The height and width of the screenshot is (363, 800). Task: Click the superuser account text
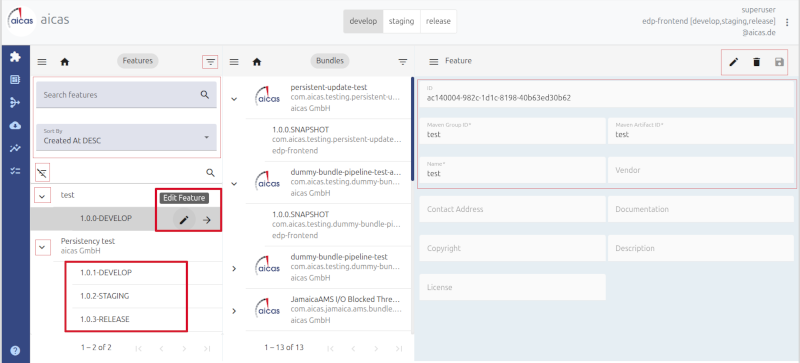coord(759,10)
